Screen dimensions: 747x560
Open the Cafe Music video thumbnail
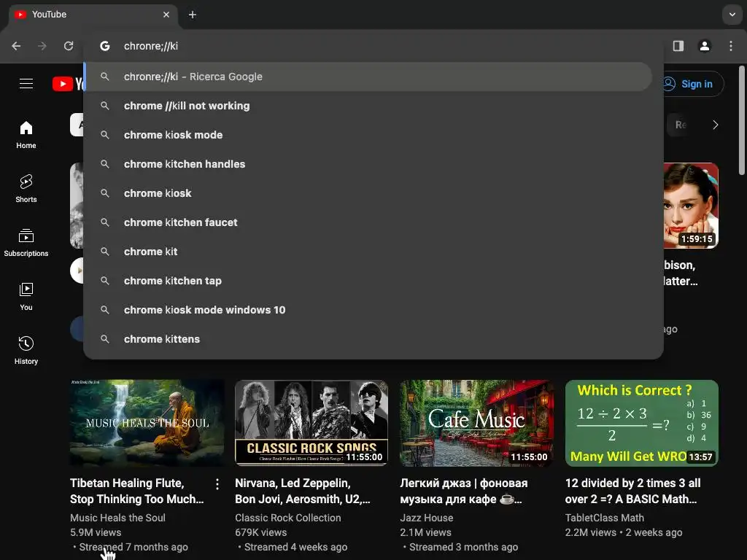476,423
